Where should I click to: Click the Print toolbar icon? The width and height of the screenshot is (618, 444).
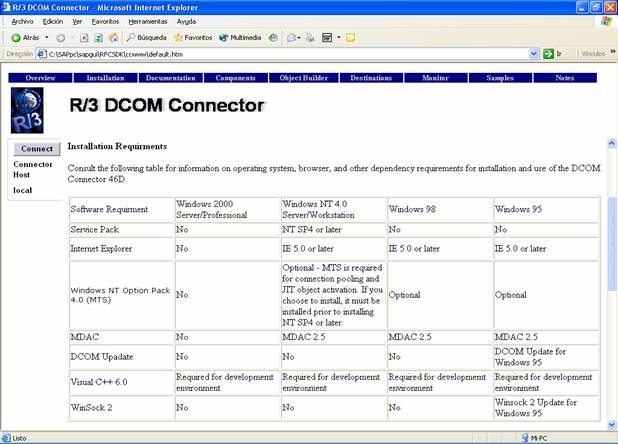[x=311, y=38]
